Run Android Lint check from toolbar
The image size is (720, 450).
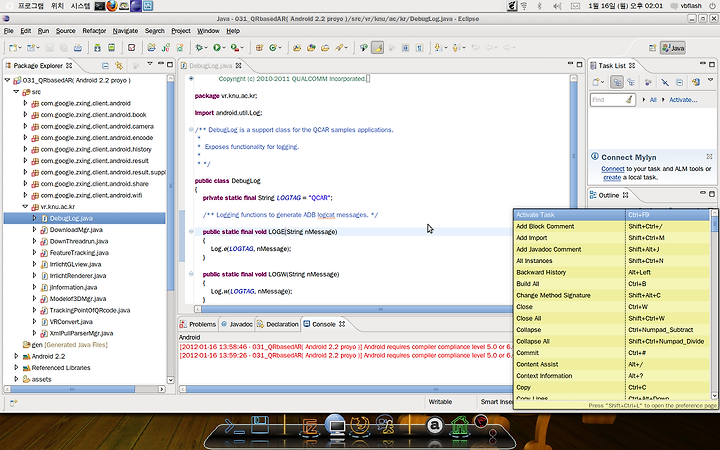pyautogui.click(x=132, y=47)
